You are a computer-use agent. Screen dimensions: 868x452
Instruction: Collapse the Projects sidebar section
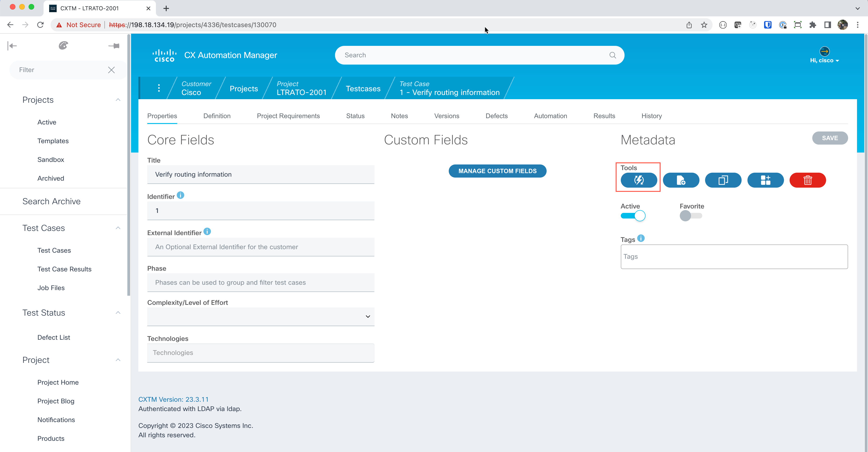[x=118, y=100]
